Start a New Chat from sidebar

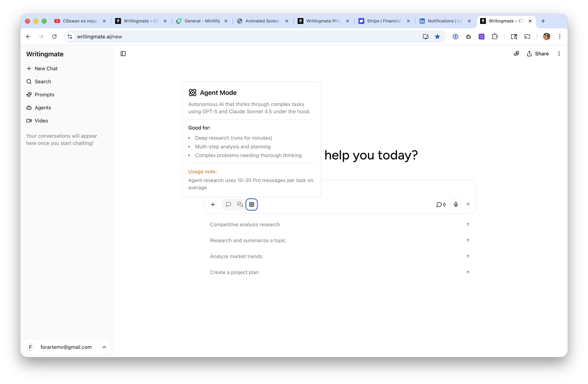click(x=42, y=68)
